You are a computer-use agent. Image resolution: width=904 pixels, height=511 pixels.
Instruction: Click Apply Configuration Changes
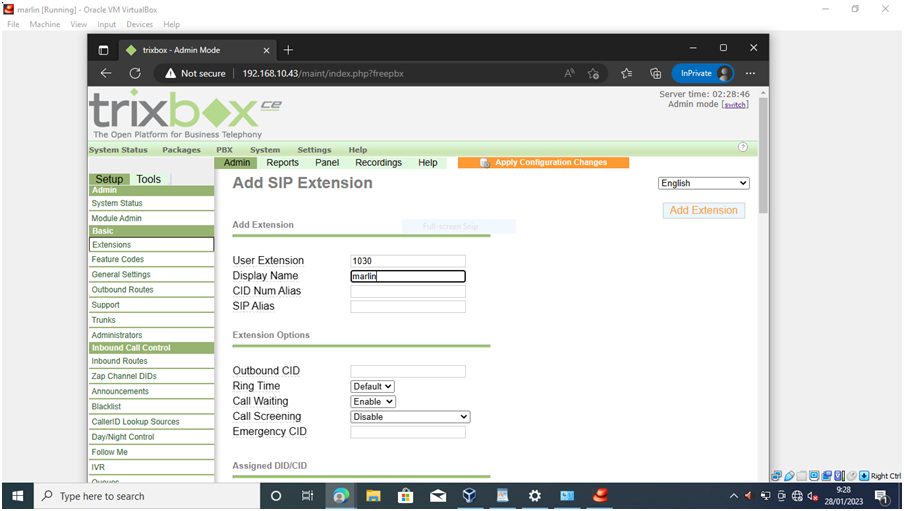click(543, 163)
